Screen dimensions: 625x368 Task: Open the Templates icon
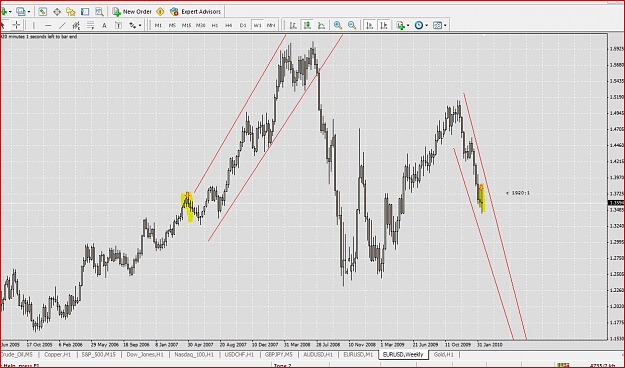click(x=437, y=26)
